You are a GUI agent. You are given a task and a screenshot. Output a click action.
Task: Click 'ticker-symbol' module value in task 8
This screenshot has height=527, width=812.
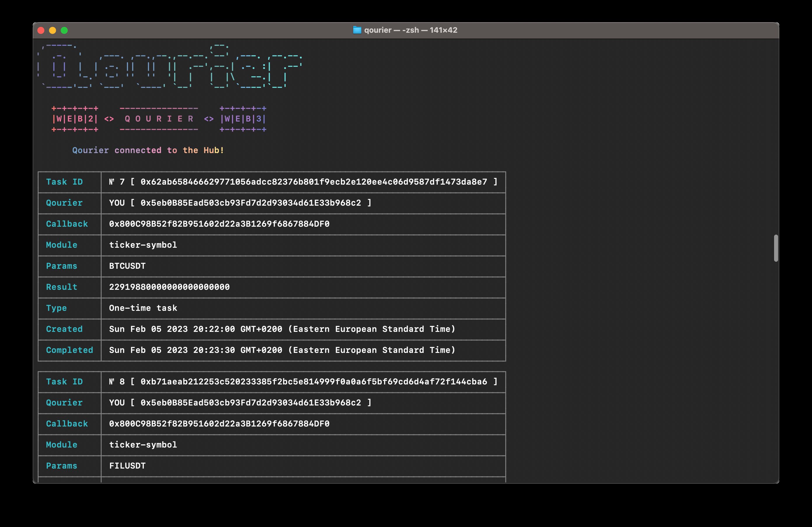[143, 445]
